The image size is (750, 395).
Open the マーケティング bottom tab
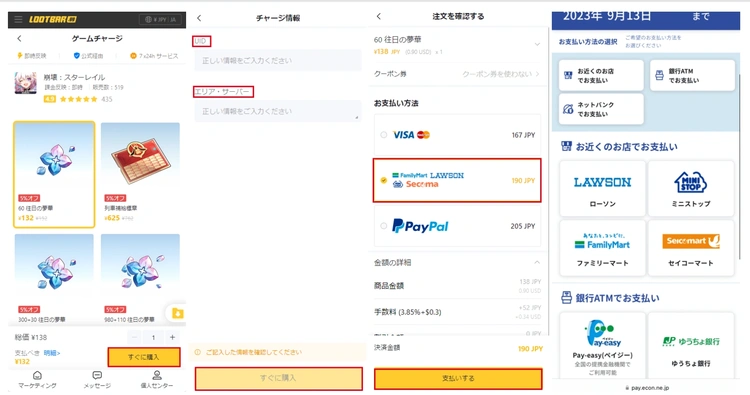(37, 380)
